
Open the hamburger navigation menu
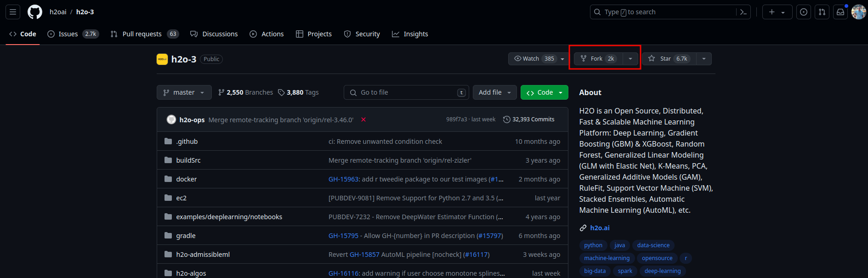tap(13, 12)
